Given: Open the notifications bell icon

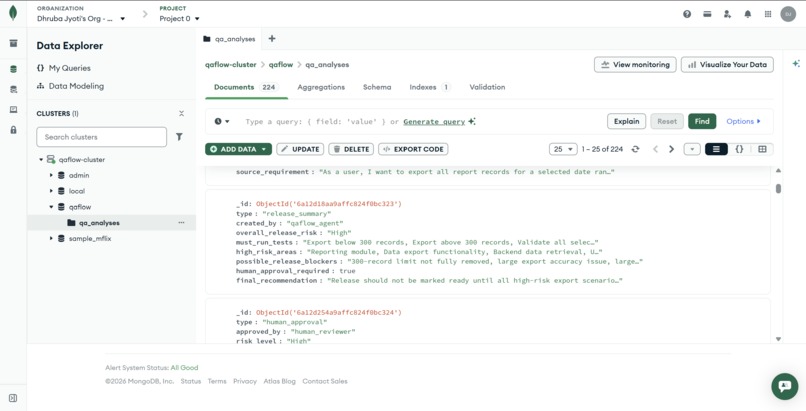Looking at the screenshot, I should pos(748,14).
